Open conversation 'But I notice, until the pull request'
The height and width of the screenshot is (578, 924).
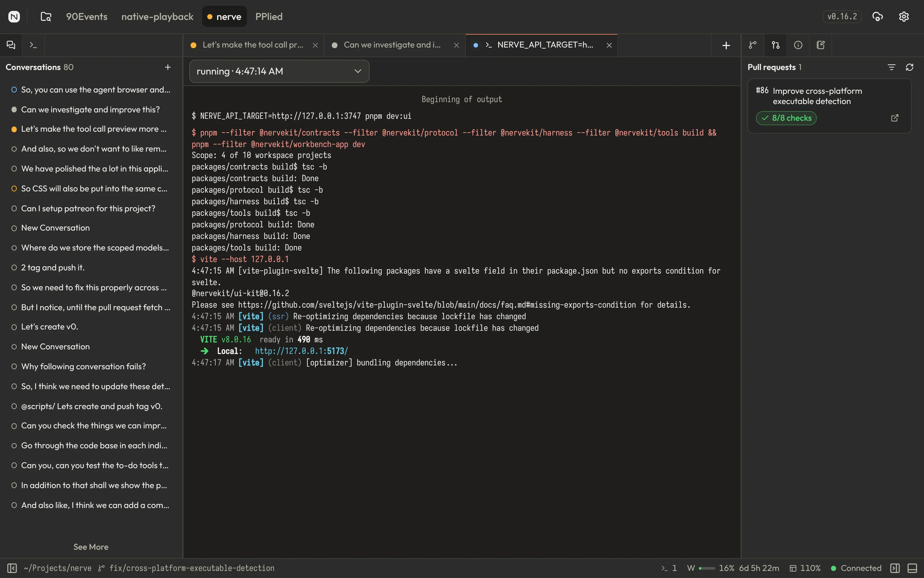coord(91,308)
